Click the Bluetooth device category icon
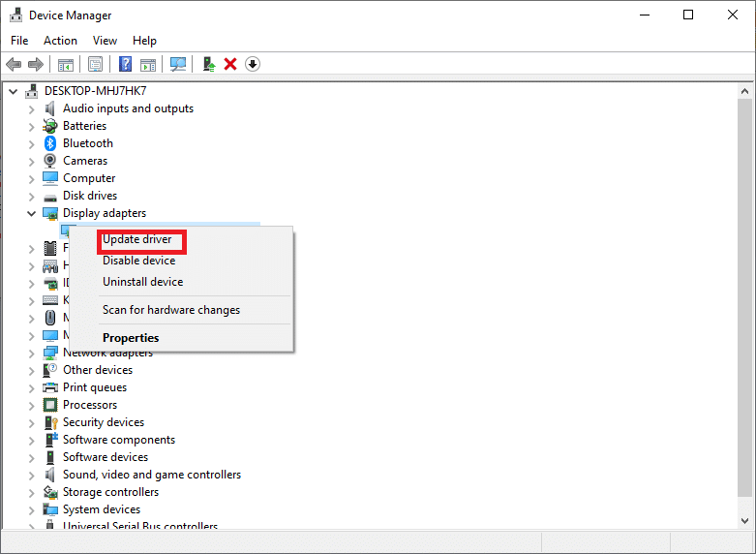The width and height of the screenshot is (756, 554). pos(50,143)
